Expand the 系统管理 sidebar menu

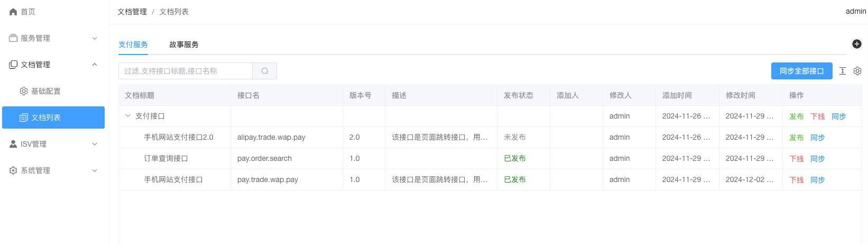[x=95, y=170]
